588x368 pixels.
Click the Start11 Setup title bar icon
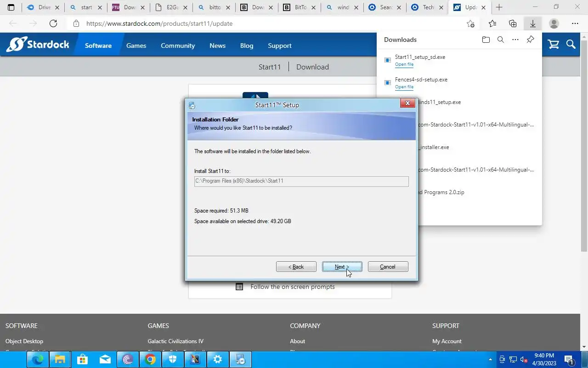[x=192, y=105]
